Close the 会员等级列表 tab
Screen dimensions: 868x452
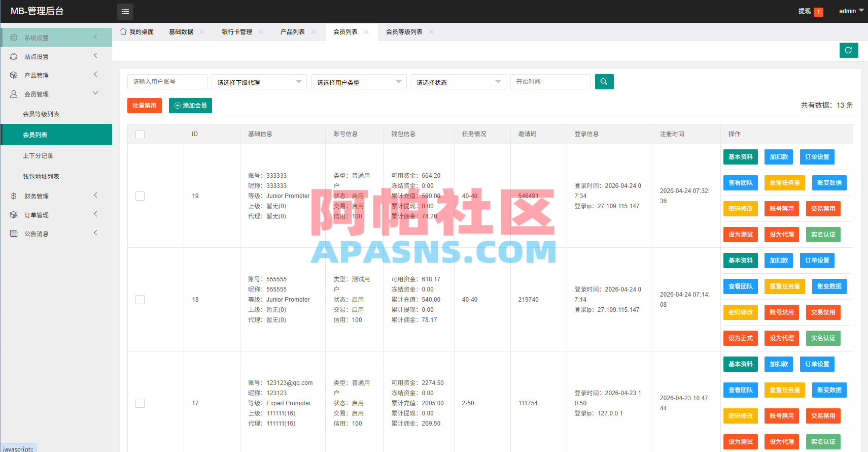pos(431,31)
